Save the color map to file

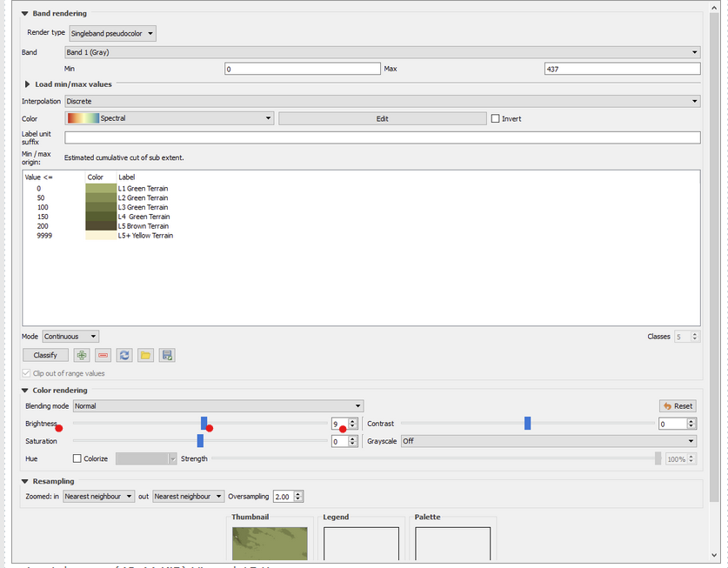[x=165, y=355]
